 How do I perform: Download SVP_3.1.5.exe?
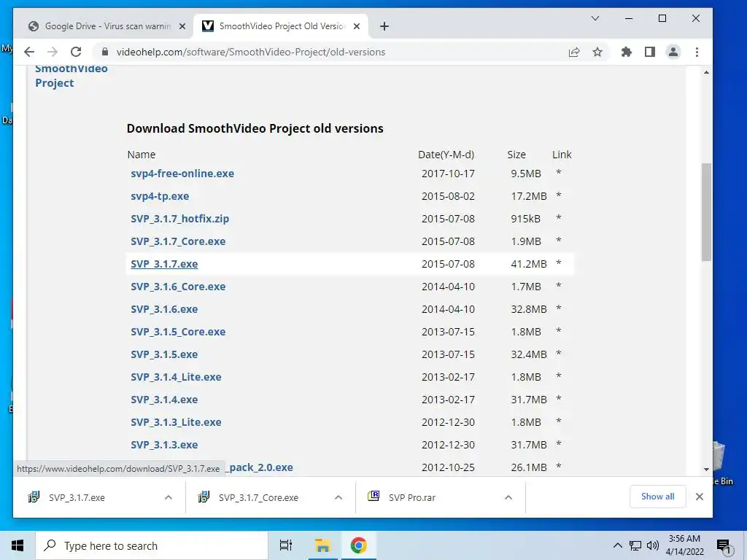click(164, 354)
